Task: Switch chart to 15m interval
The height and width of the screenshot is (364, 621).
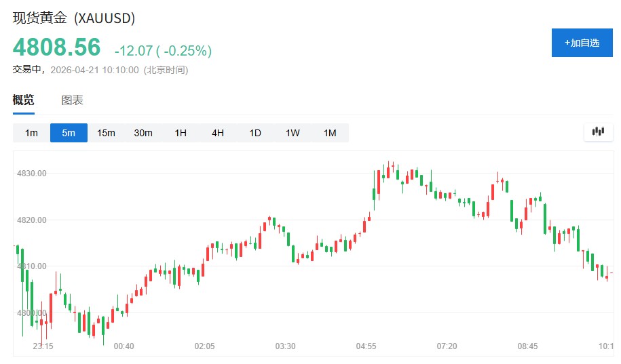Action: point(106,133)
